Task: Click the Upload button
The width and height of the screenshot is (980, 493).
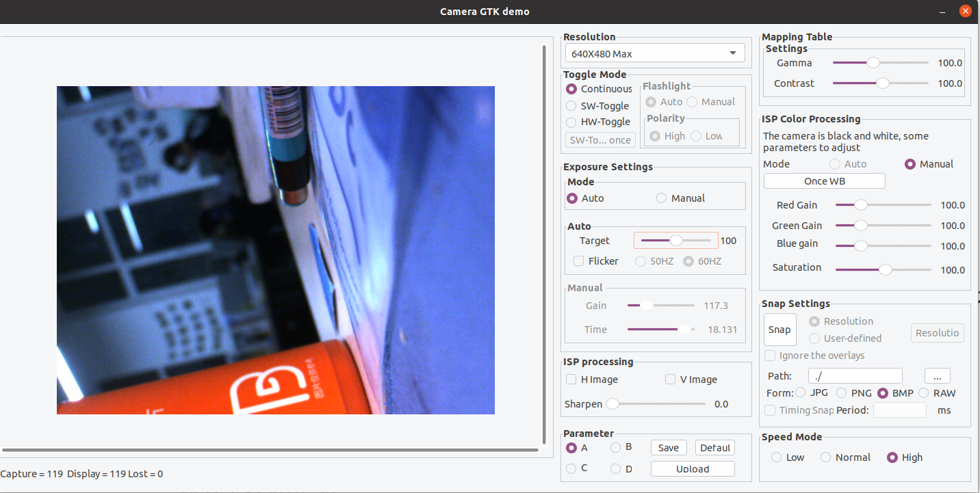Action: click(693, 468)
